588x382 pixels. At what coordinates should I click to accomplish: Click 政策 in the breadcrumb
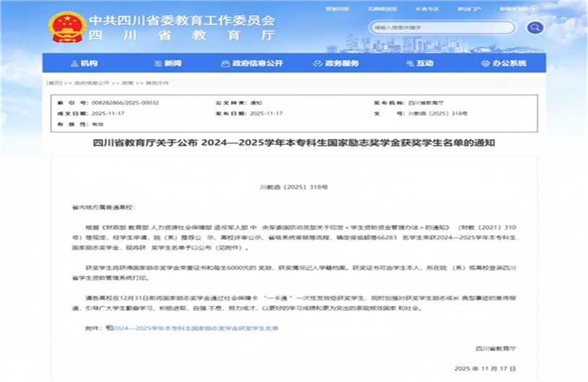click(128, 83)
